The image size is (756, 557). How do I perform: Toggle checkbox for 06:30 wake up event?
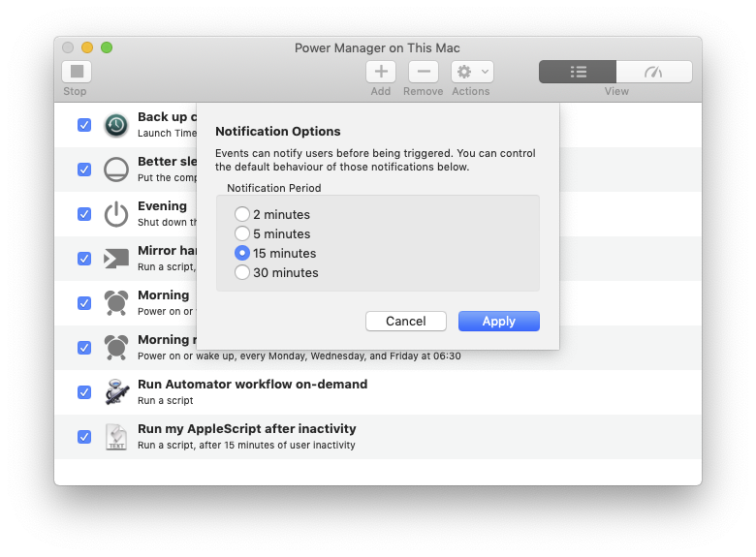tap(84, 348)
